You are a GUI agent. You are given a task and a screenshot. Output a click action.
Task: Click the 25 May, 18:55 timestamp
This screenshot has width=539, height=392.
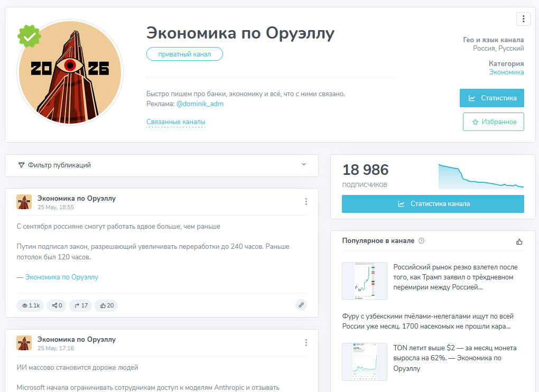tap(55, 207)
